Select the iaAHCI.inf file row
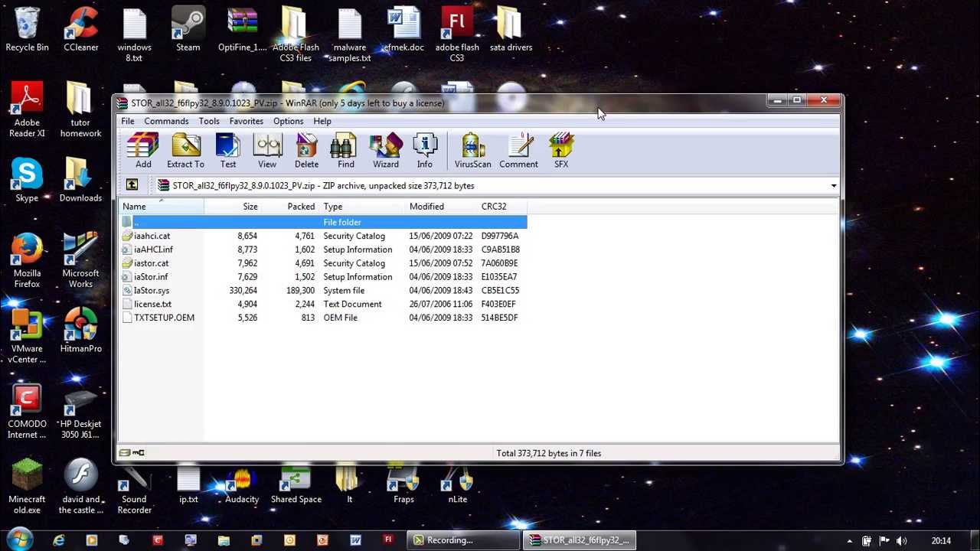The height and width of the screenshot is (551, 980). (324, 249)
